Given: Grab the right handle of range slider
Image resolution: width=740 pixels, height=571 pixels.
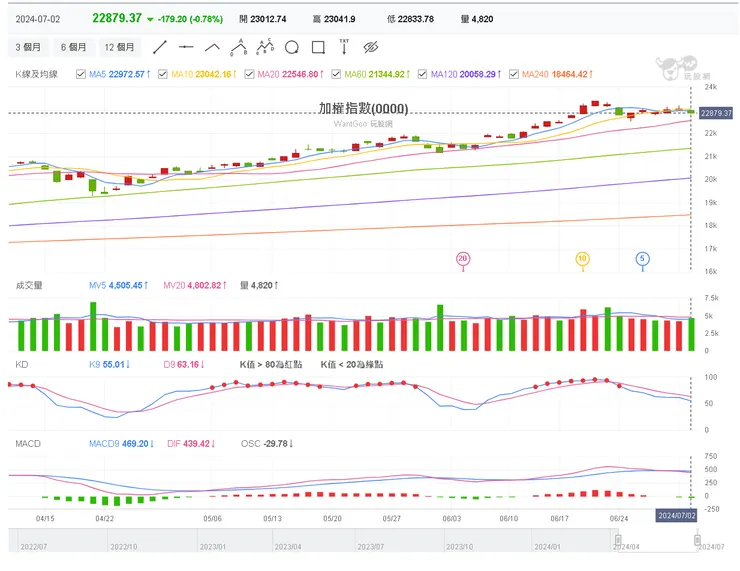Looking at the screenshot, I should [x=697, y=540].
